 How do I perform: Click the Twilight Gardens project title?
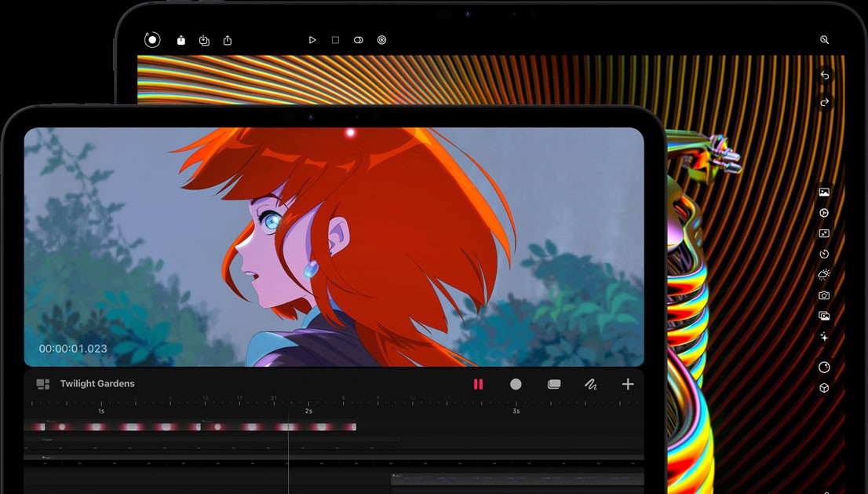pyautogui.click(x=97, y=384)
